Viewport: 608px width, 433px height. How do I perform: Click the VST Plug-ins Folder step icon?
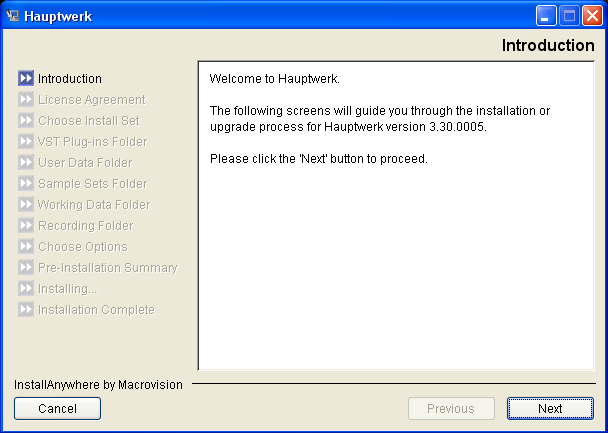coord(26,141)
